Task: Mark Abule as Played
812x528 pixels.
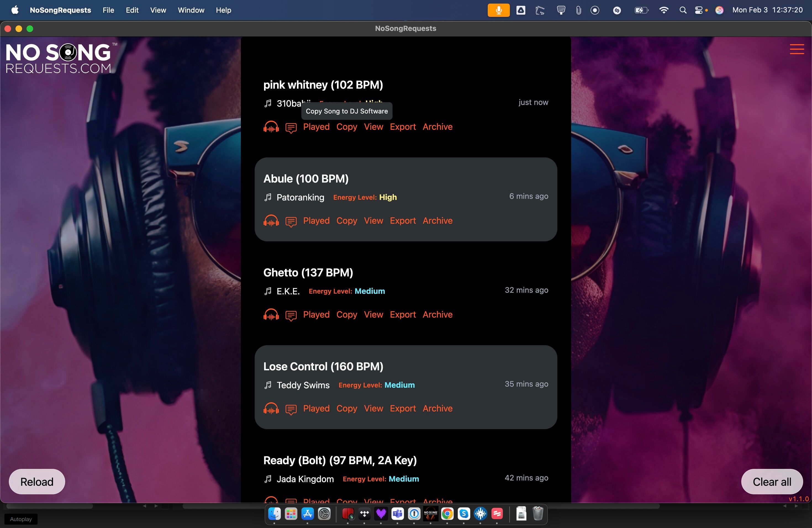Action: 316,221
